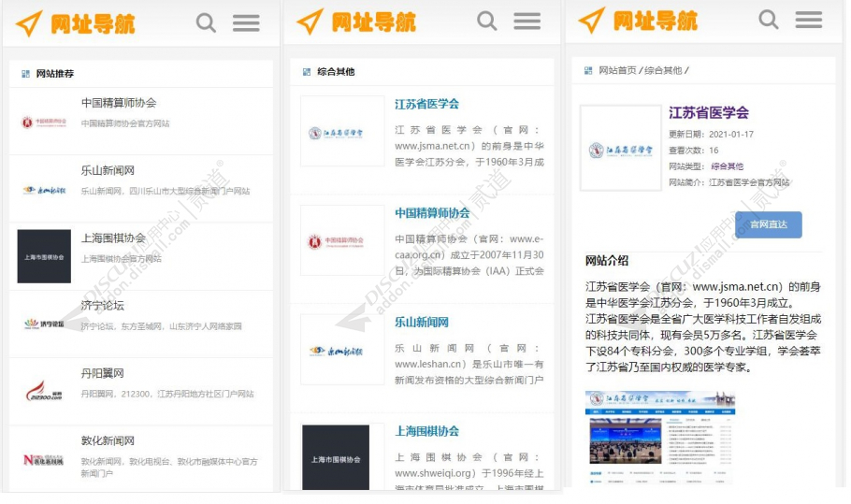
Task: Open 上海围棋协会 title in the 综合其他 list
Action: (x=426, y=431)
